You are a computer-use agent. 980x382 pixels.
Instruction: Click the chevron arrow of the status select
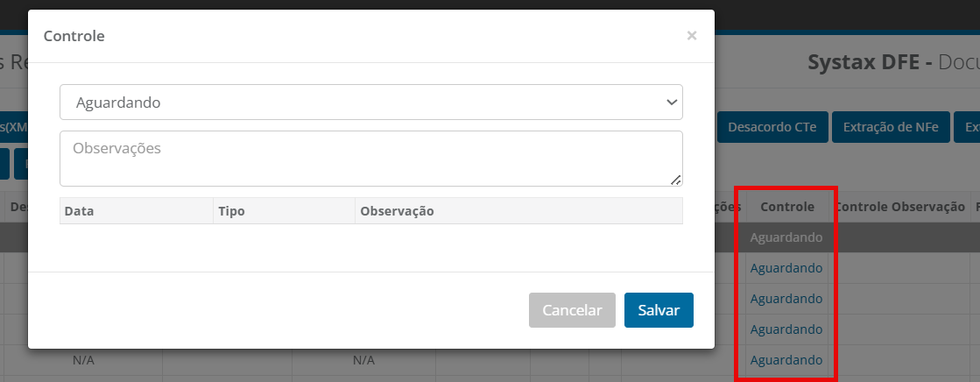click(672, 102)
